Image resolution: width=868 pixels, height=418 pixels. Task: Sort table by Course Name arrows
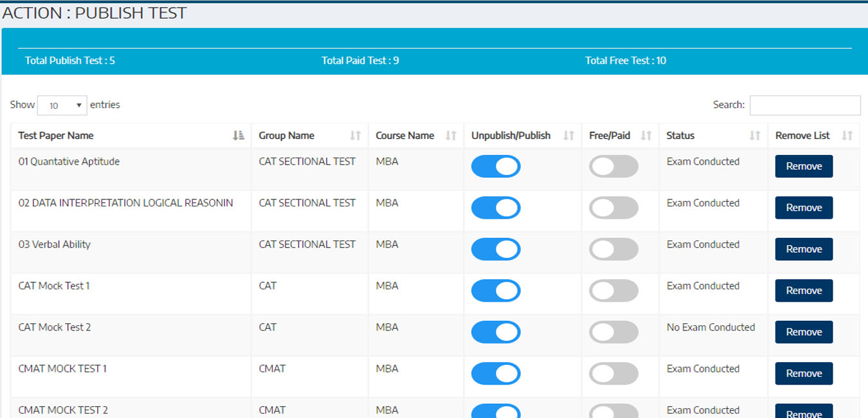point(451,136)
